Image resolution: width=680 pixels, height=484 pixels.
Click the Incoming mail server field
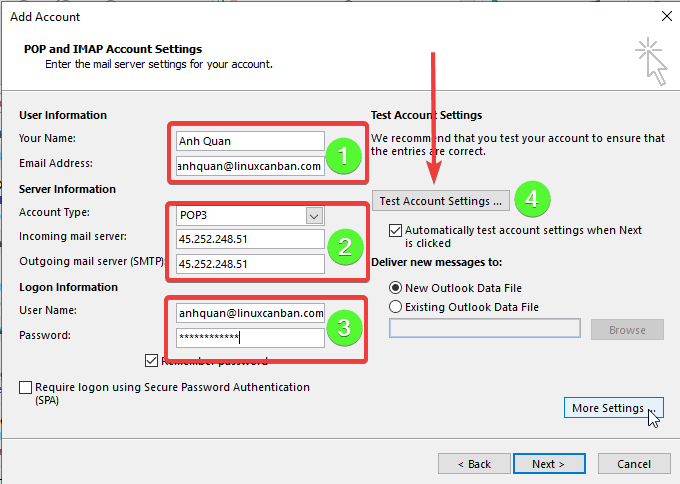point(249,240)
